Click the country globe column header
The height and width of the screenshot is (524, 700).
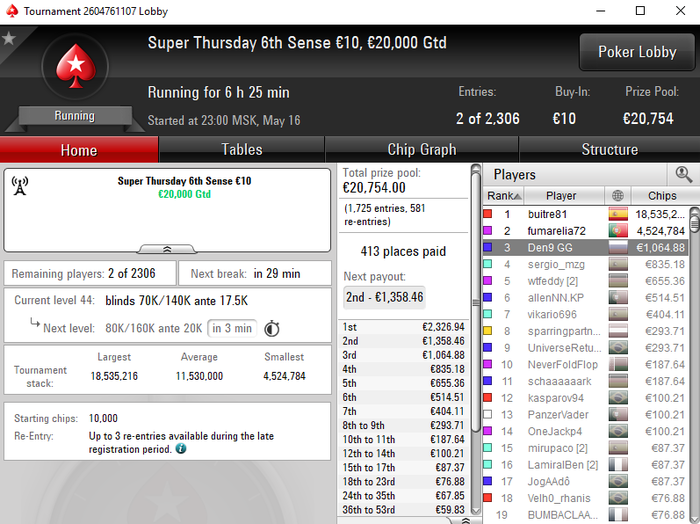618,195
